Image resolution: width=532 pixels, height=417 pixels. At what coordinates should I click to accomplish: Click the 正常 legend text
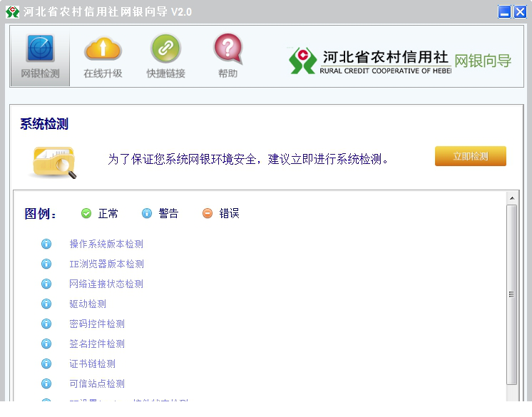(x=108, y=214)
